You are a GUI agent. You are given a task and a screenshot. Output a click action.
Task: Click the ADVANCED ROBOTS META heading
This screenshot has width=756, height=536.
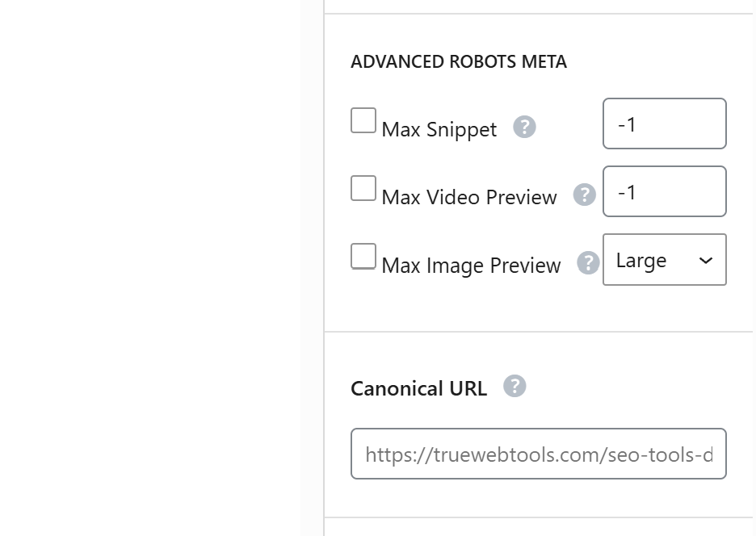tap(459, 62)
